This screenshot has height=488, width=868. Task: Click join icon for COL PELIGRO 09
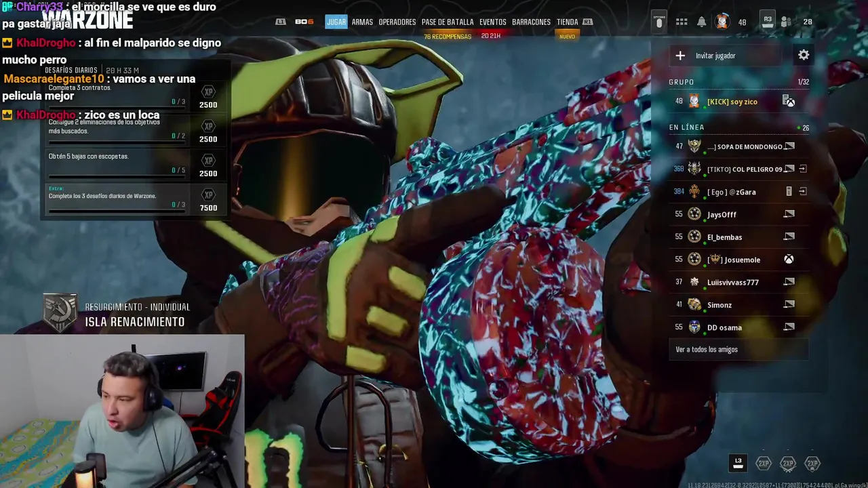(803, 169)
